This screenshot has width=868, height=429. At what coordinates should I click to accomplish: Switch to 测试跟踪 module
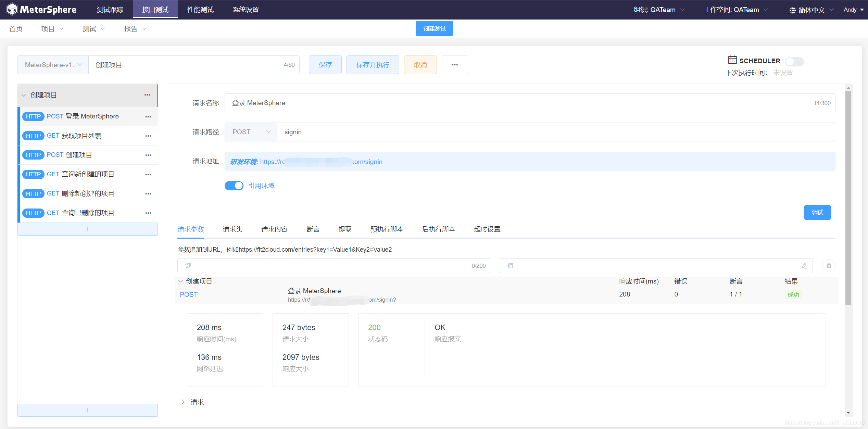(110, 10)
